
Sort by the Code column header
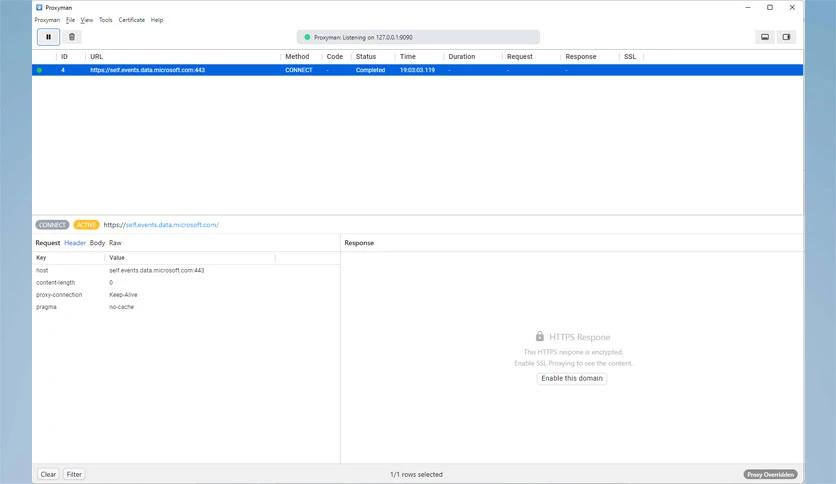click(x=335, y=57)
